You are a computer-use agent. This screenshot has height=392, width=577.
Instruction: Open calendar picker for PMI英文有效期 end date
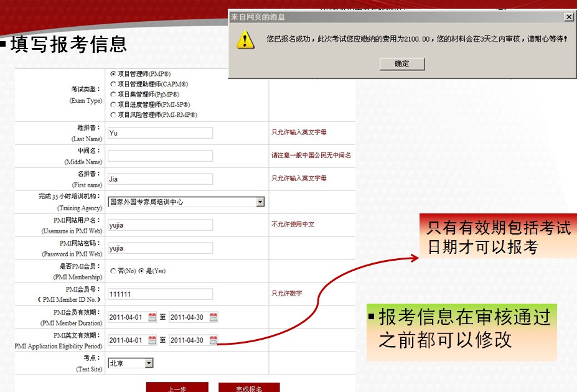tap(213, 340)
